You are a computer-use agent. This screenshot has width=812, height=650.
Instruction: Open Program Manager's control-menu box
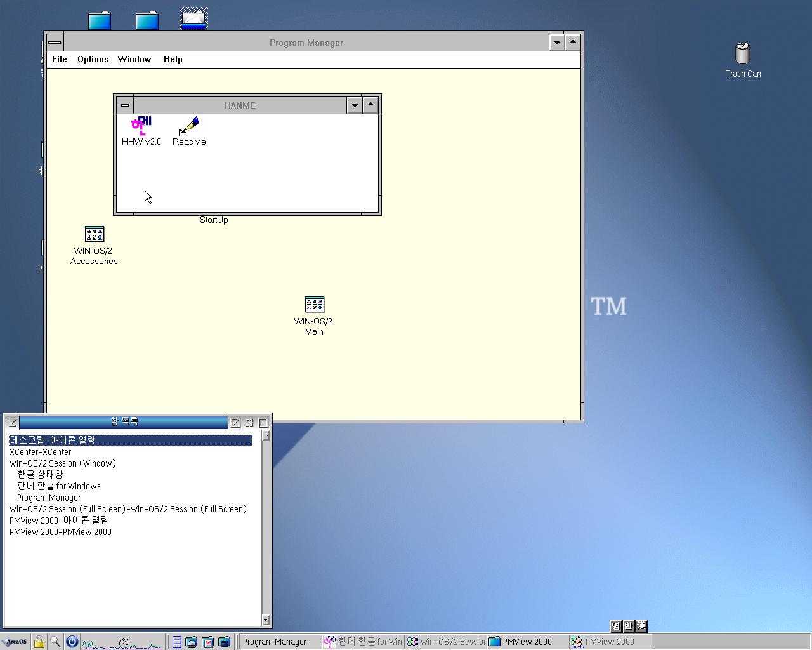pyautogui.click(x=55, y=43)
